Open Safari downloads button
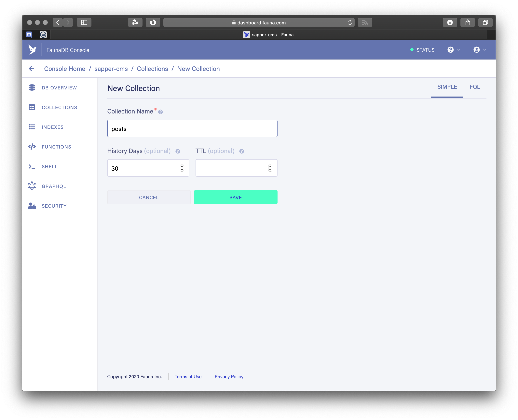518x420 pixels. click(x=450, y=22)
